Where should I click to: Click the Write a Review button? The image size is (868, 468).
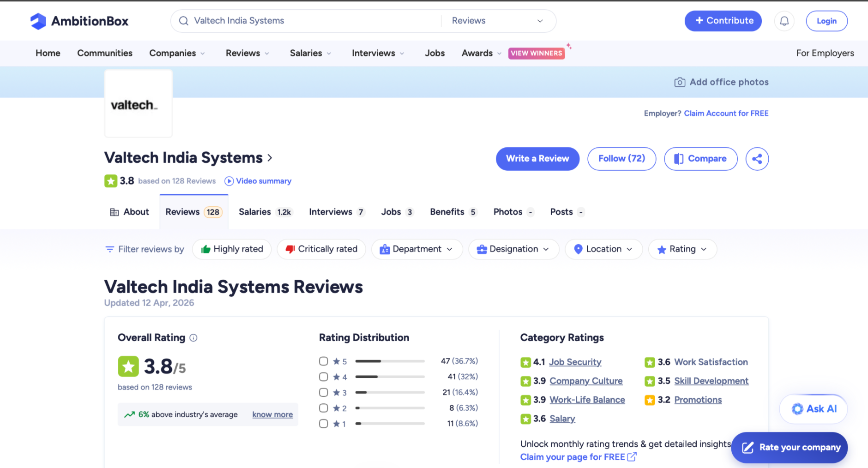[537, 159]
